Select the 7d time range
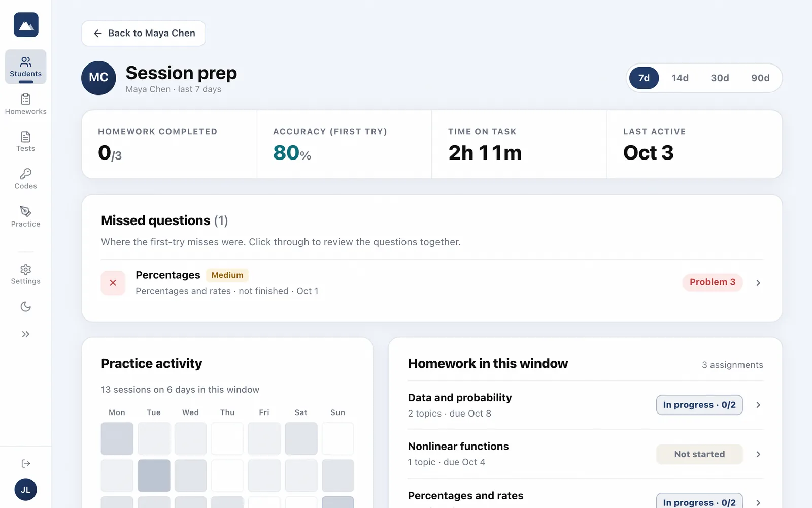Screen dimensions: 812x508 pos(644,78)
